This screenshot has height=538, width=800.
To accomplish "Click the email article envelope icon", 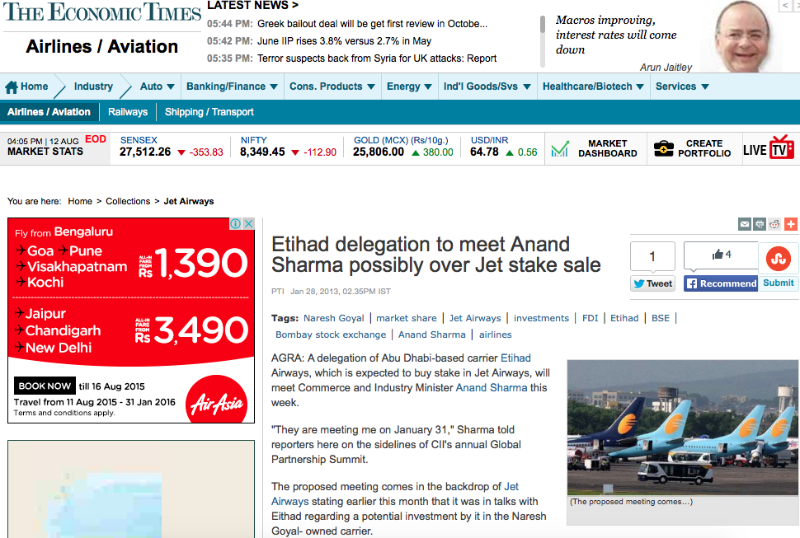I will point(744,224).
